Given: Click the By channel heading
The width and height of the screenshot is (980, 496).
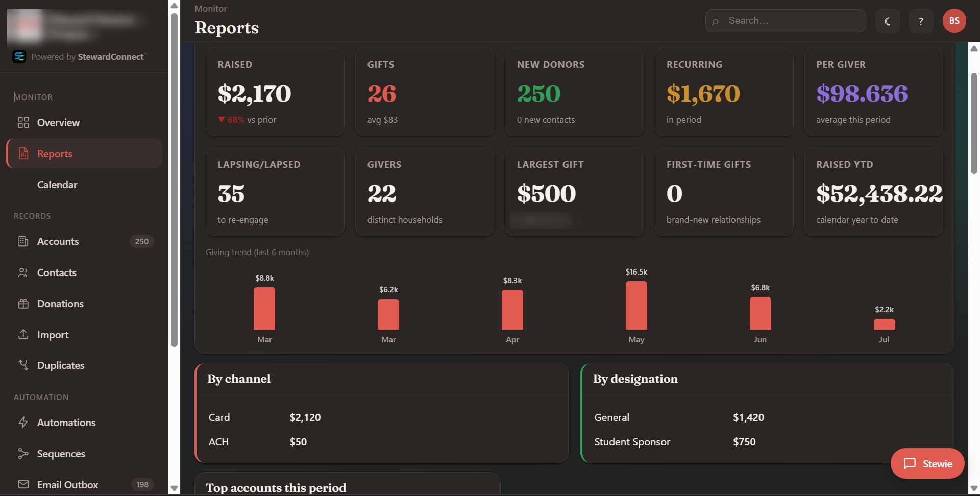Looking at the screenshot, I should pyautogui.click(x=239, y=379).
